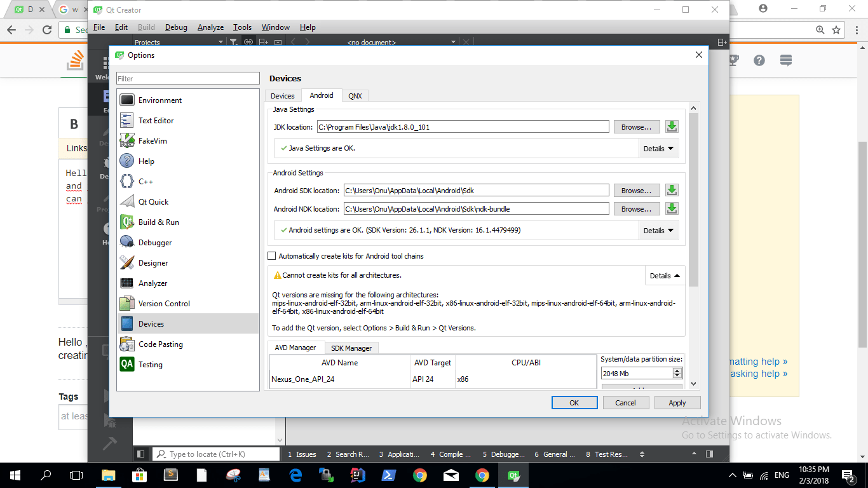The width and height of the screenshot is (868, 488).
Task: Increase the system/data partition size spinner
Action: tap(677, 371)
